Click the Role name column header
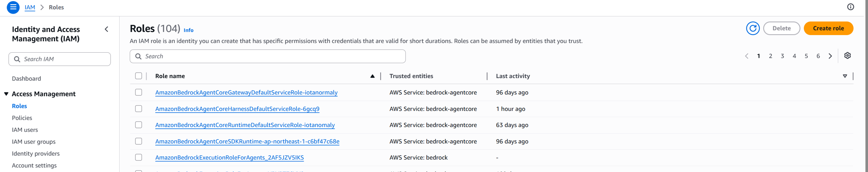The image size is (868, 172). coord(170,76)
